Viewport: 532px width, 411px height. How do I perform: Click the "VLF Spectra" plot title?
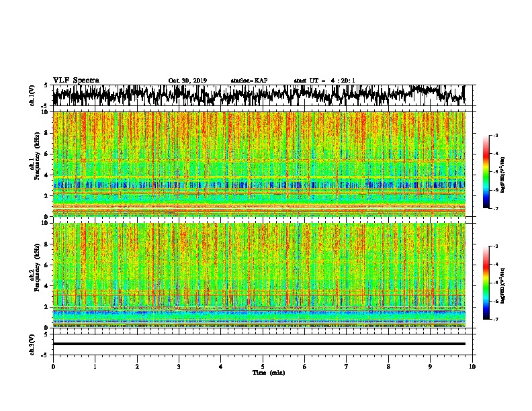tap(76, 81)
